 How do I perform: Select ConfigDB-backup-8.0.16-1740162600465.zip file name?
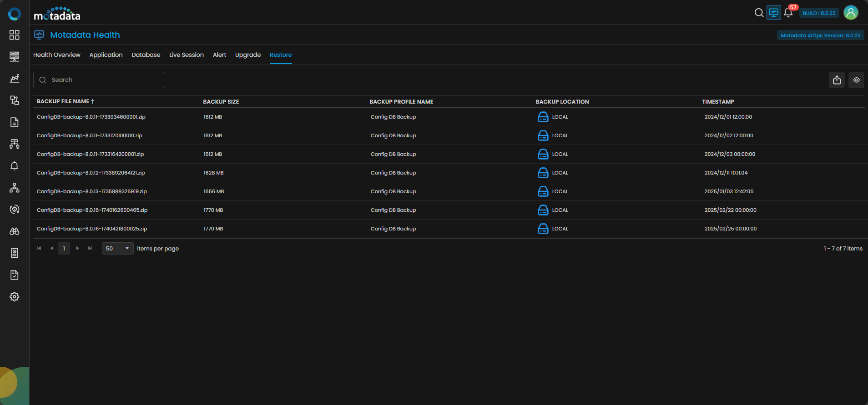point(92,210)
